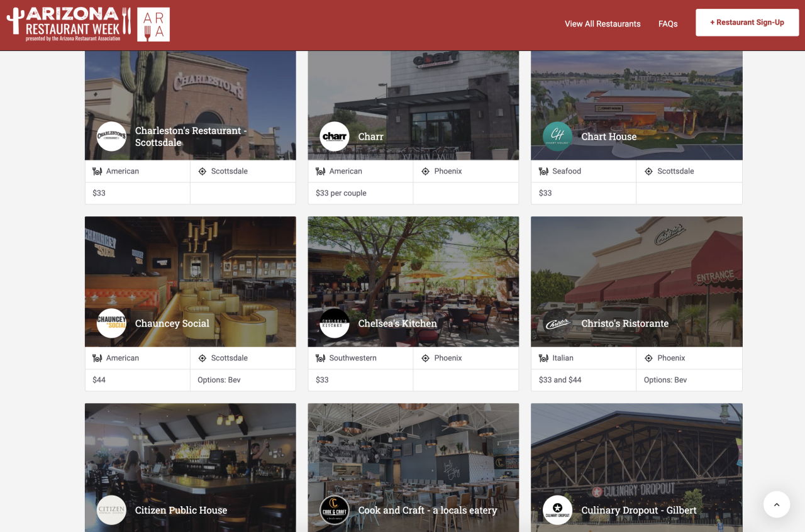Click the Christo's Ristorante logo icon
This screenshot has width=805, height=532.
557,323
